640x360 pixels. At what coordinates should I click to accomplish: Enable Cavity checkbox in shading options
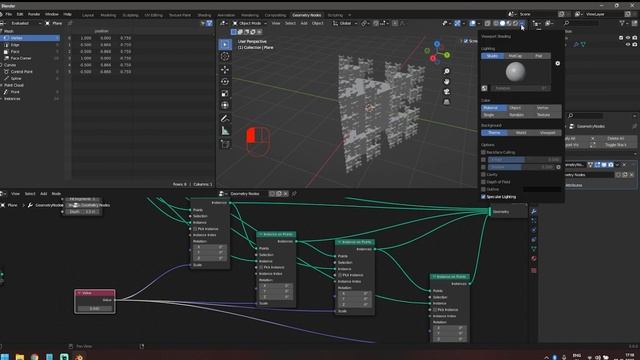coord(484,174)
